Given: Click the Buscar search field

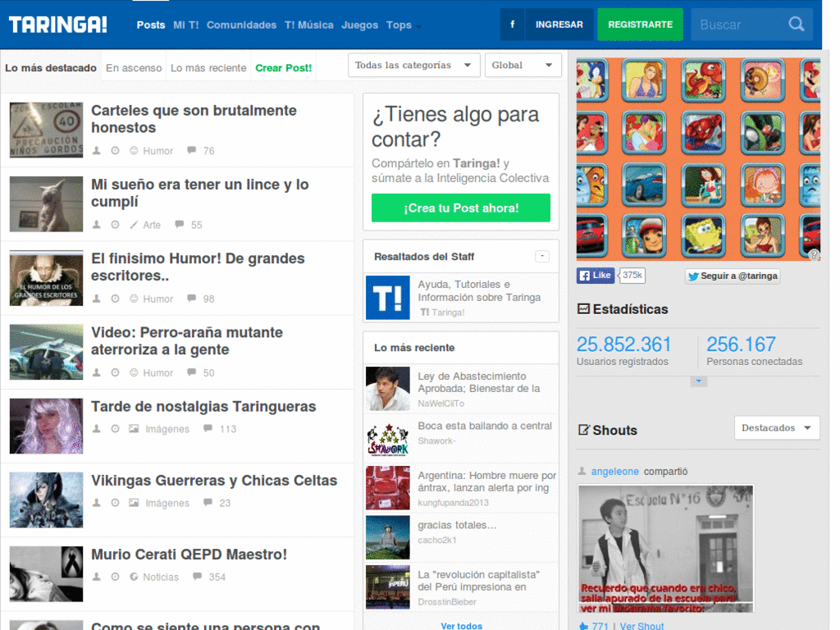Looking at the screenshot, I should [734, 25].
